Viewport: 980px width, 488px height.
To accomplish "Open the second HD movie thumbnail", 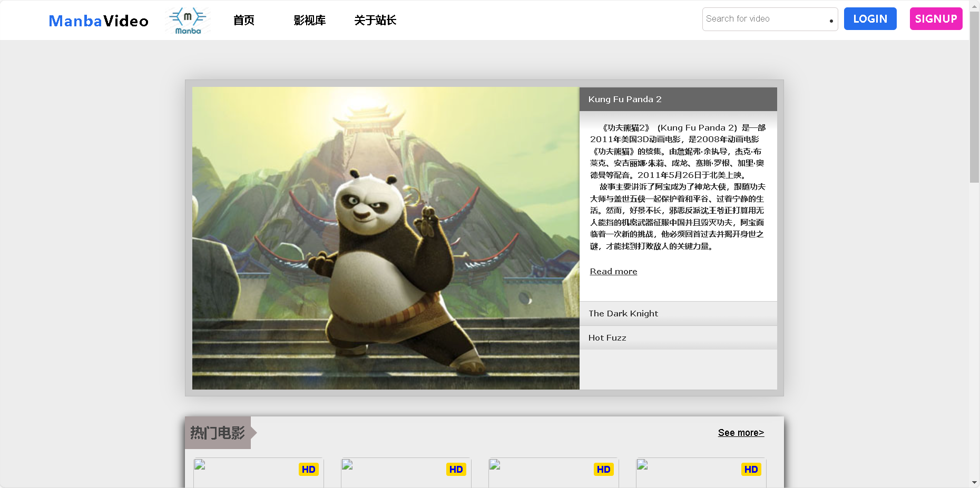I will [406, 473].
